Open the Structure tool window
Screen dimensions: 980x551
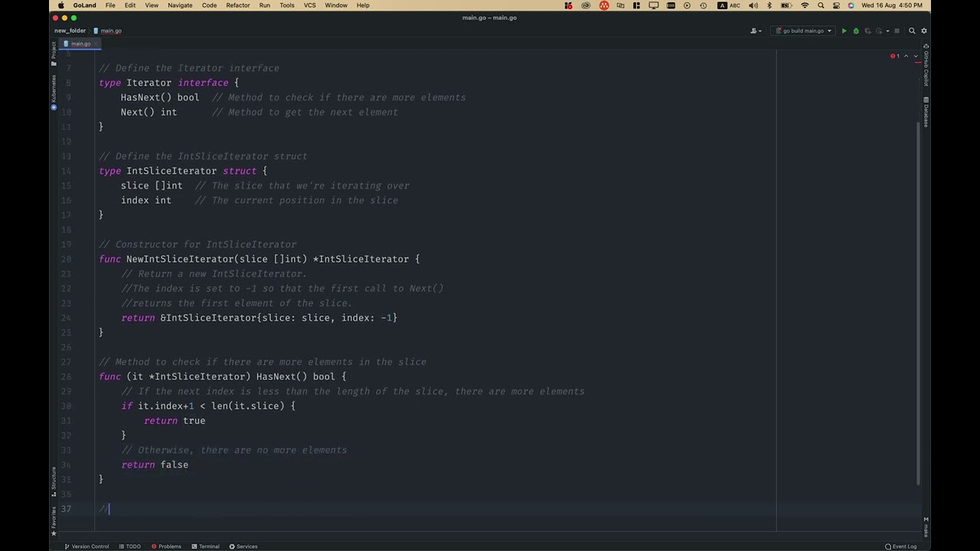pyautogui.click(x=54, y=481)
